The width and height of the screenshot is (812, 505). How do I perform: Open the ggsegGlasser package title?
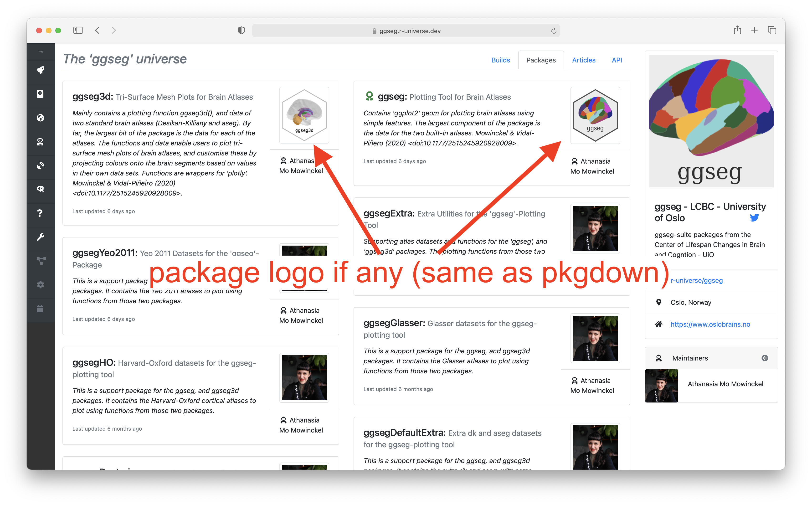click(394, 323)
